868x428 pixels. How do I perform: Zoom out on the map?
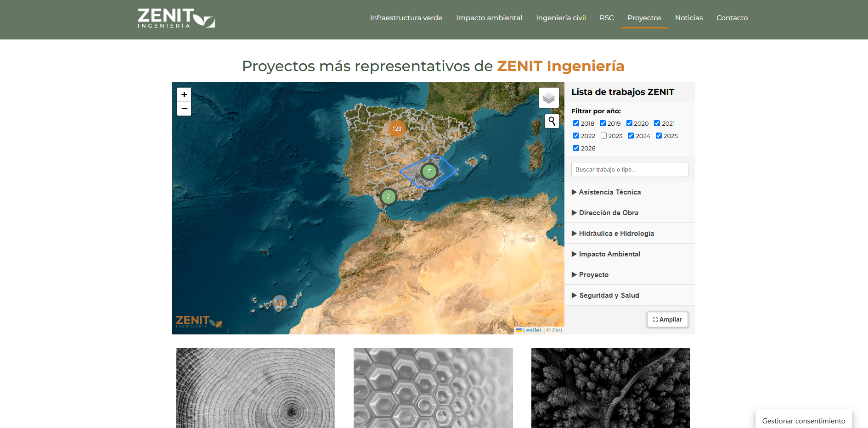[x=184, y=109]
